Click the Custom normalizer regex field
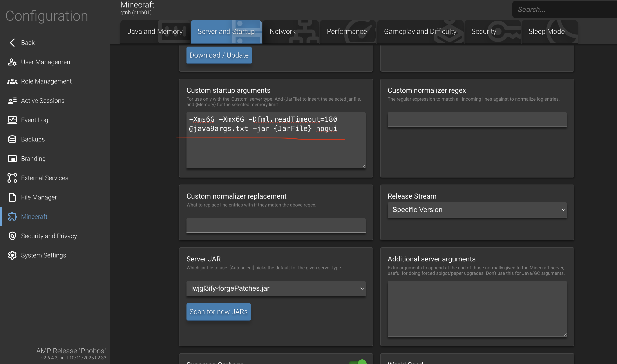This screenshot has height=364, width=617. point(477,120)
